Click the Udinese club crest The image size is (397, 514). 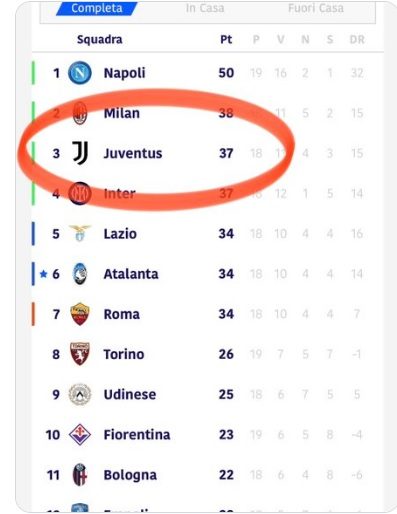click(x=80, y=394)
